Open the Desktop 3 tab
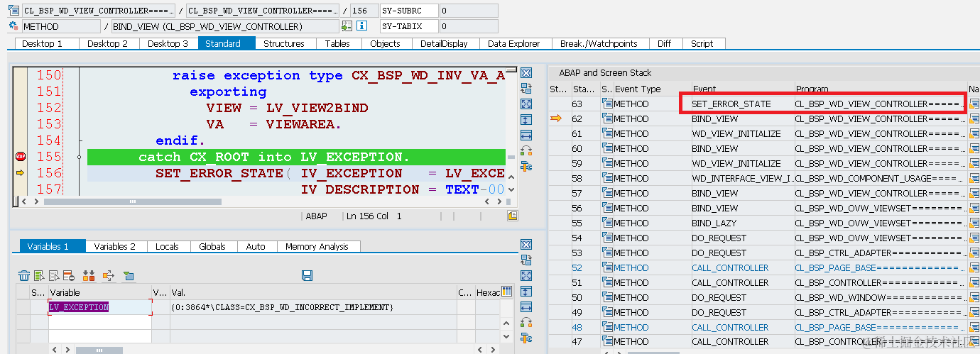Screen dimensions: 980x354 point(168,43)
